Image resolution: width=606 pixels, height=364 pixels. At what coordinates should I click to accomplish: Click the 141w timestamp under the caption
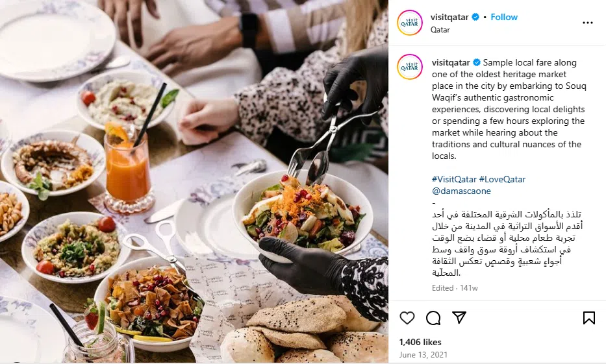[469, 288]
